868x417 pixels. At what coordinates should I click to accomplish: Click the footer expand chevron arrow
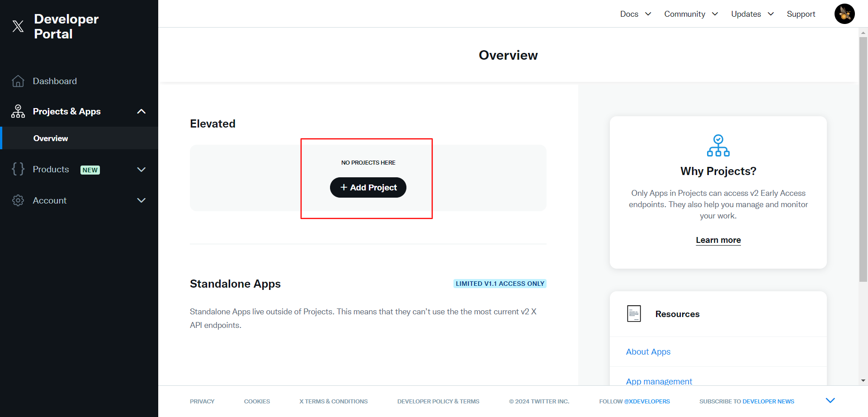pos(830,400)
